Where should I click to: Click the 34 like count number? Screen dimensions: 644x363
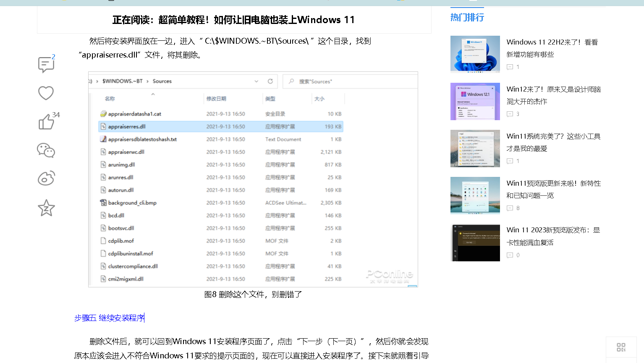56,115
